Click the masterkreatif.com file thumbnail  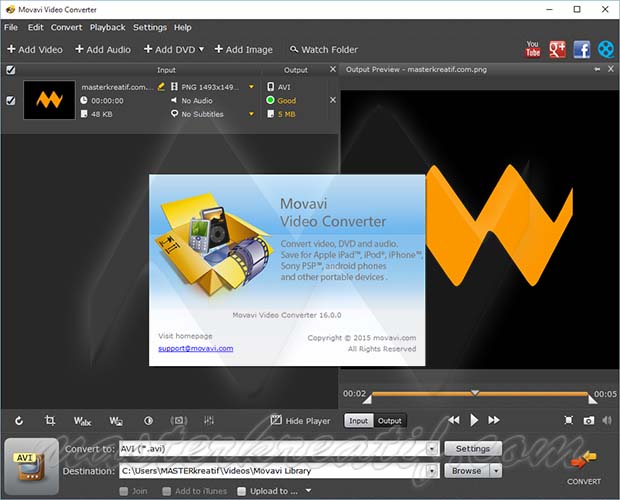49,100
